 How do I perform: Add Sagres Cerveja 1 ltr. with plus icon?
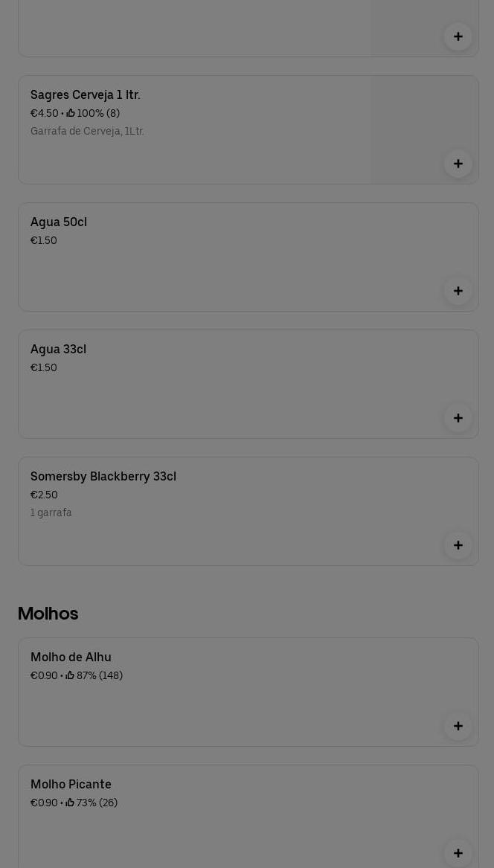[458, 164]
